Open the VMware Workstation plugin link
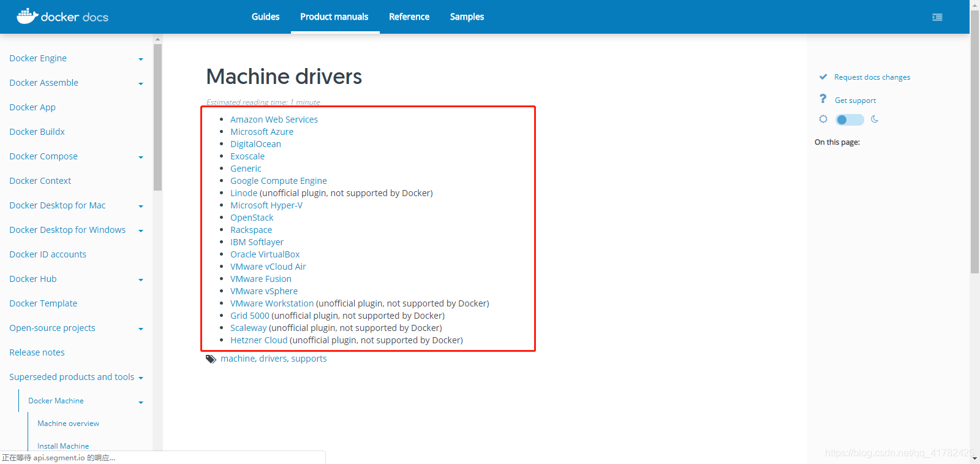980x464 pixels. 272,303
